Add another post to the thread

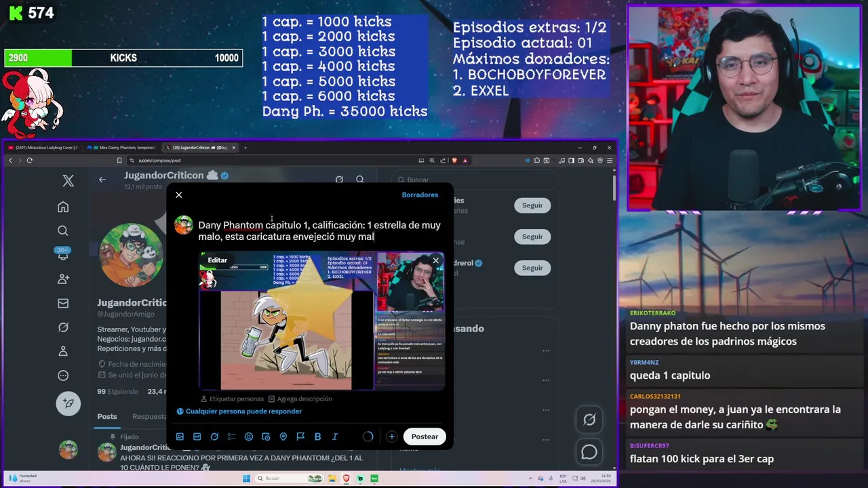[x=391, y=437]
